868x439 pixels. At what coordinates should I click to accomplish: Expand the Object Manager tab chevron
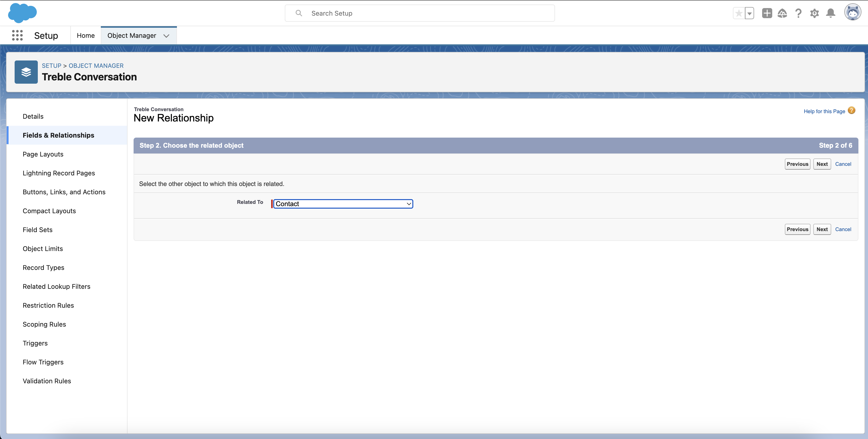click(166, 36)
